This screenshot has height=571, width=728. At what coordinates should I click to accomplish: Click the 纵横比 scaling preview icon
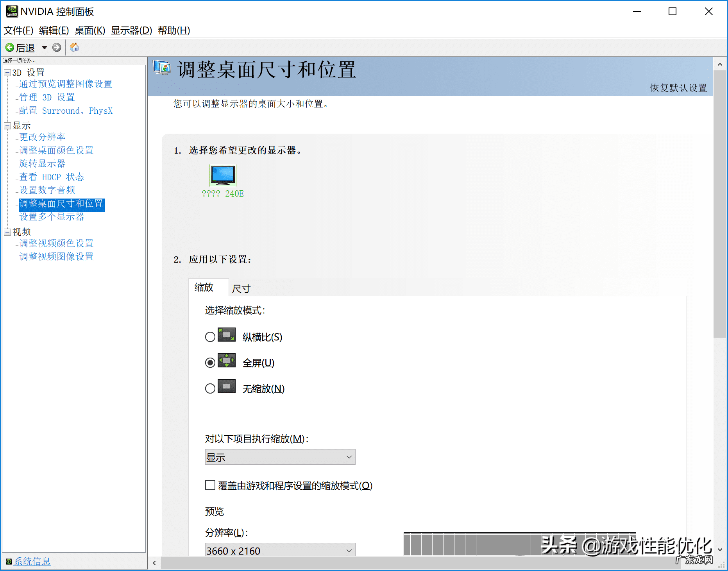(227, 335)
